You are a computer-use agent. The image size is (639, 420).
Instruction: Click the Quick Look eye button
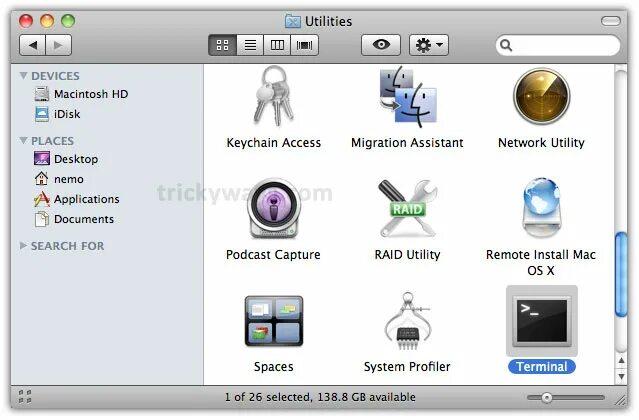click(381, 45)
